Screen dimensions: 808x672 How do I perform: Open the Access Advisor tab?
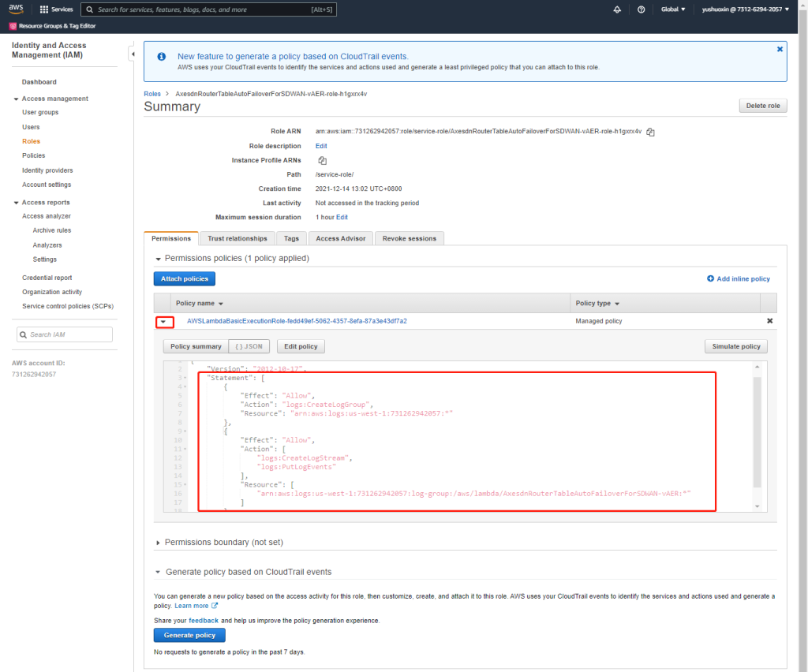coord(340,238)
